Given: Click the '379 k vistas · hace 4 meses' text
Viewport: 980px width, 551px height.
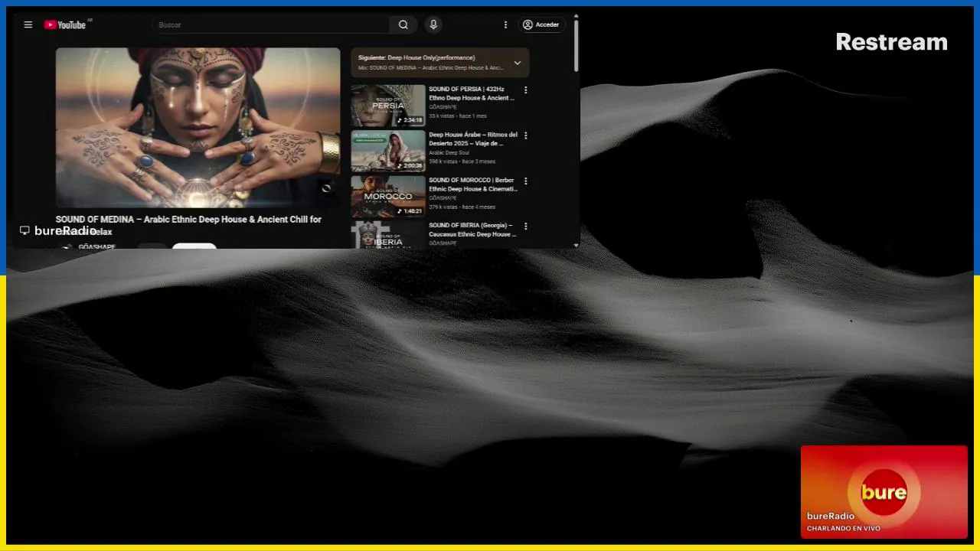Looking at the screenshot, I should [462, 207].
